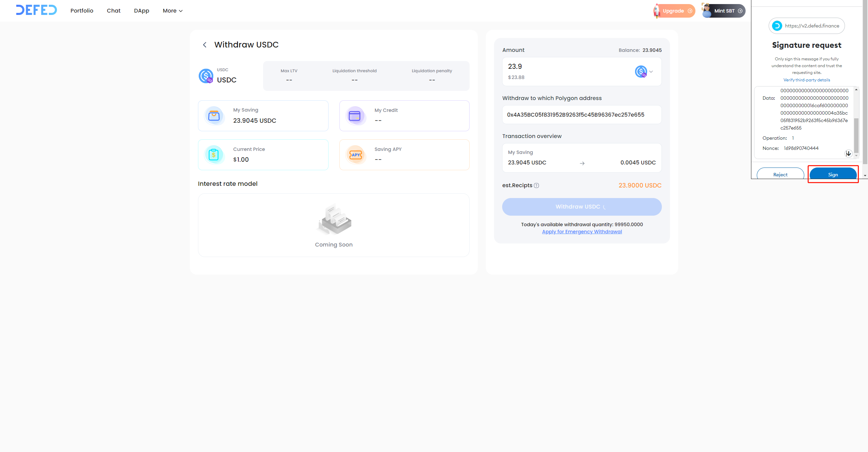Click the signature data scrollbar
The image size is (868, 452).
tap(856, 136)
